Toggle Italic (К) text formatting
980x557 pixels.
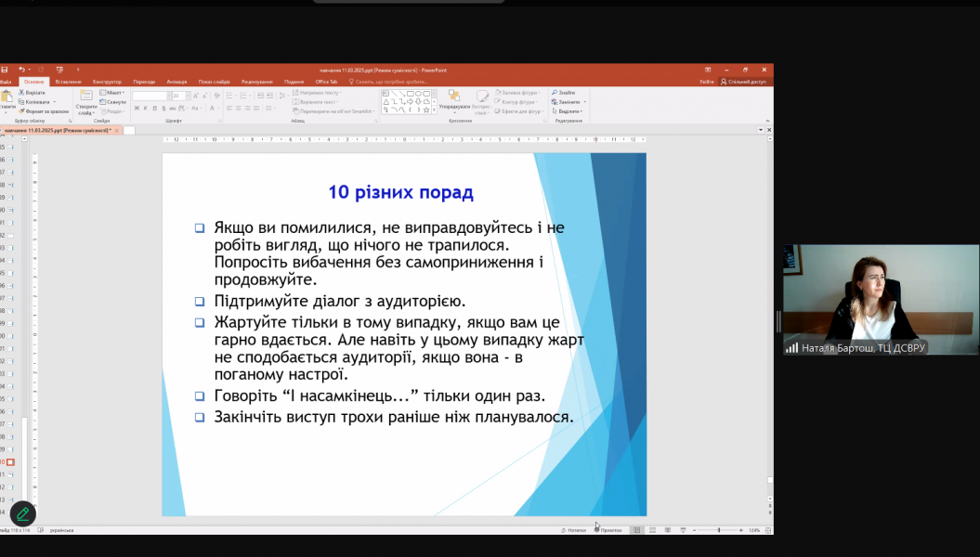point(146,109)
